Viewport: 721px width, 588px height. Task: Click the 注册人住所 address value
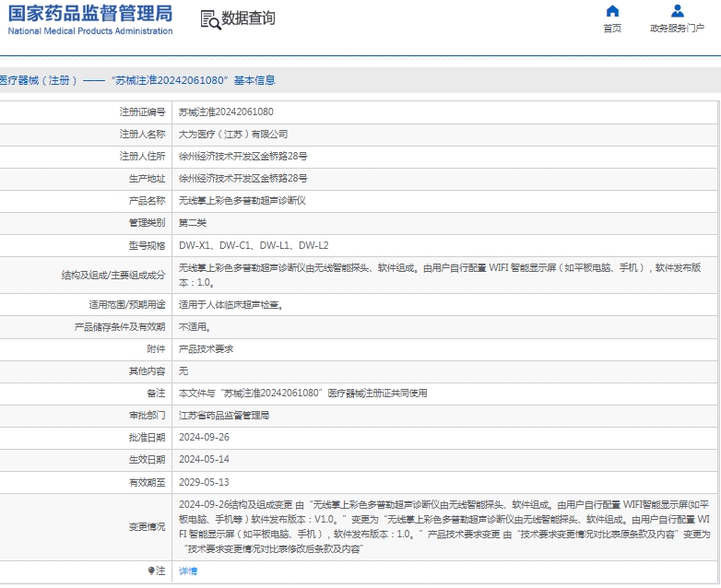pos(242,157)
